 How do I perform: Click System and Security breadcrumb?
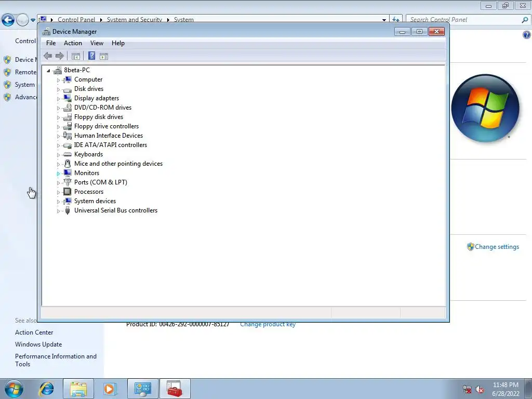(135, 20)
